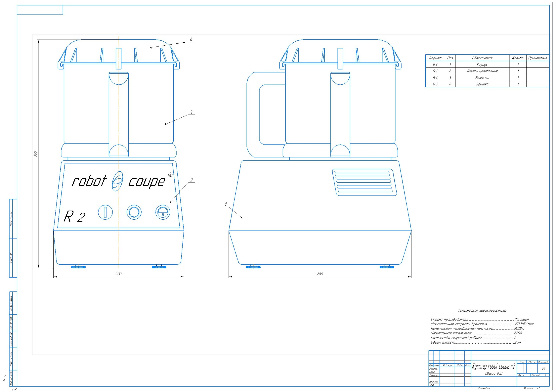Viewport: 556px width, 392px height.
Task: Click leader callout number 3 at the bowl
Action: pos(191,112)
